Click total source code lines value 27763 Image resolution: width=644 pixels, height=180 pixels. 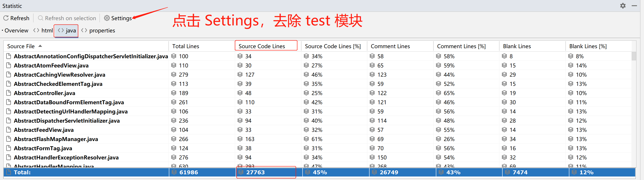click(256, 172)
